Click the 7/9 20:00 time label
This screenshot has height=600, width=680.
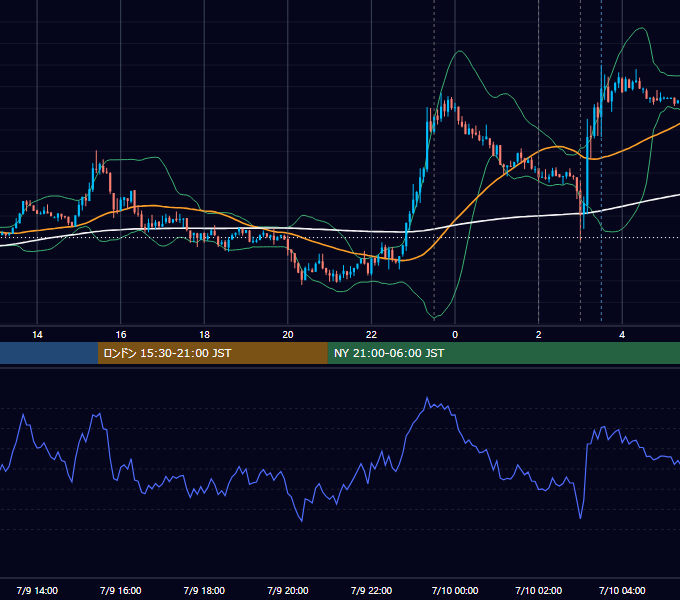[x=288, y=590]
